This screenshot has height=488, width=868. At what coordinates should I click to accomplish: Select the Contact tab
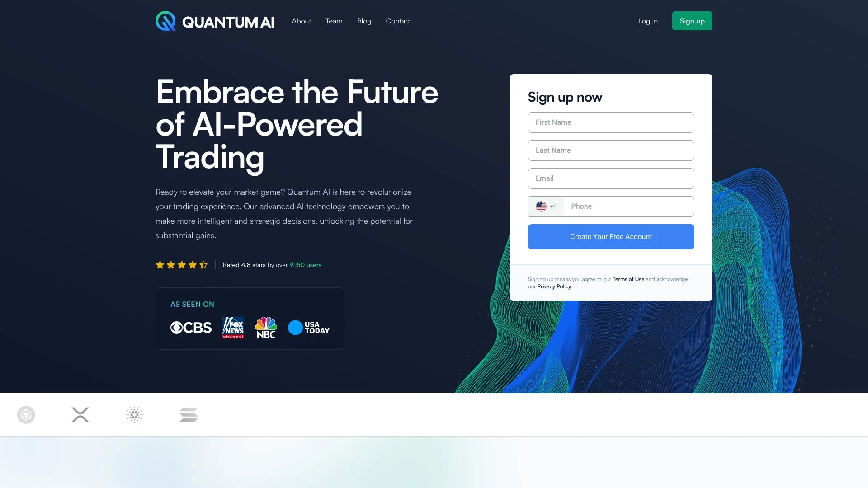click(x=398, y=20)
